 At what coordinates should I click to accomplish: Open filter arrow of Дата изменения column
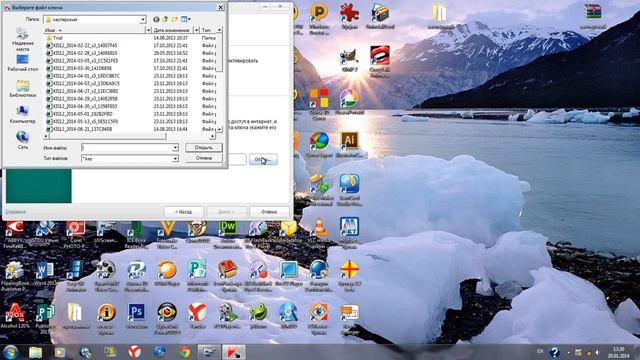pyautogui.click(x=196, y=30)
